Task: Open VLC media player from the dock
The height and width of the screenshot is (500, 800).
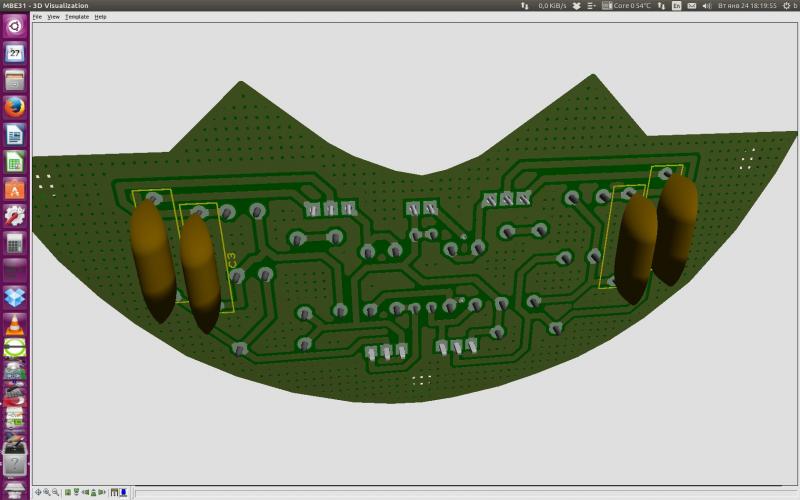Action: pos(15,324)
